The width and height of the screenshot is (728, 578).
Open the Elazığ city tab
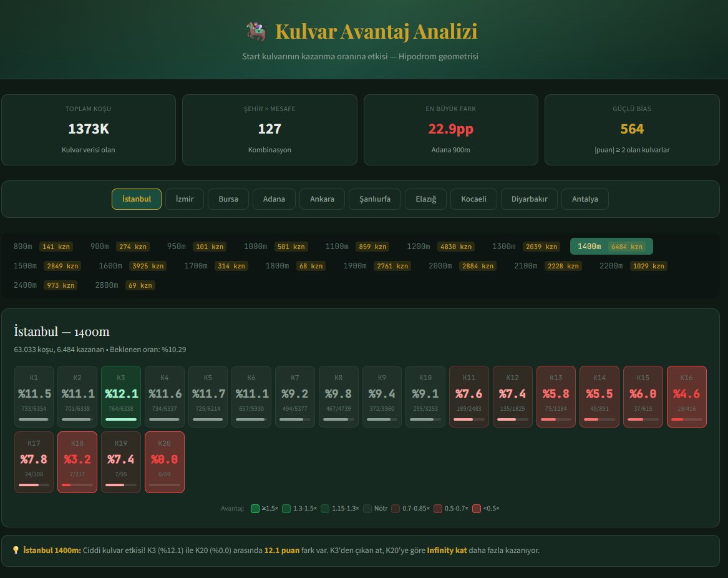[x=425, y=199]
